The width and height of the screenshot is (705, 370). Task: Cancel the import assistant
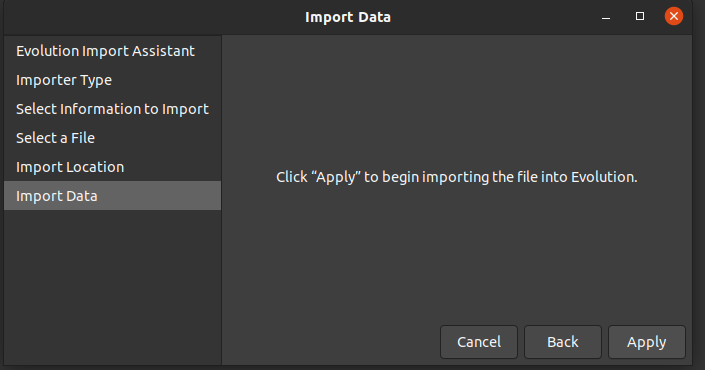click(479, 342)
